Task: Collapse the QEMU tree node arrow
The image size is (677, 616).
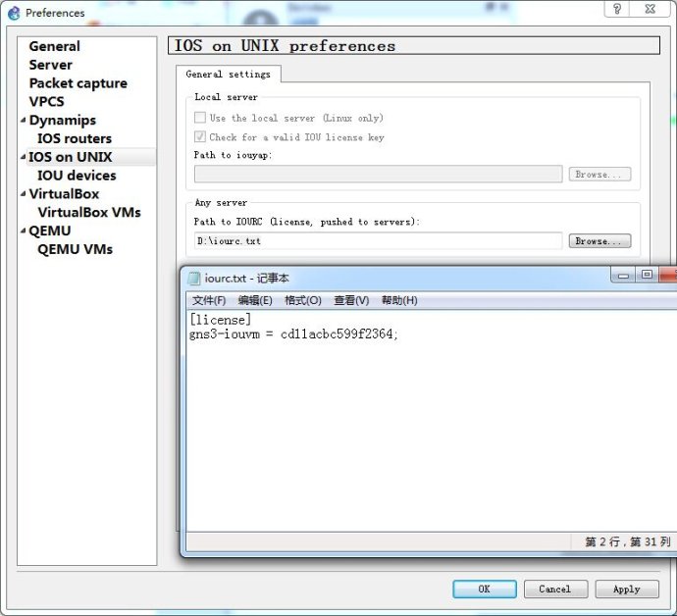Action: click(24, 231)
